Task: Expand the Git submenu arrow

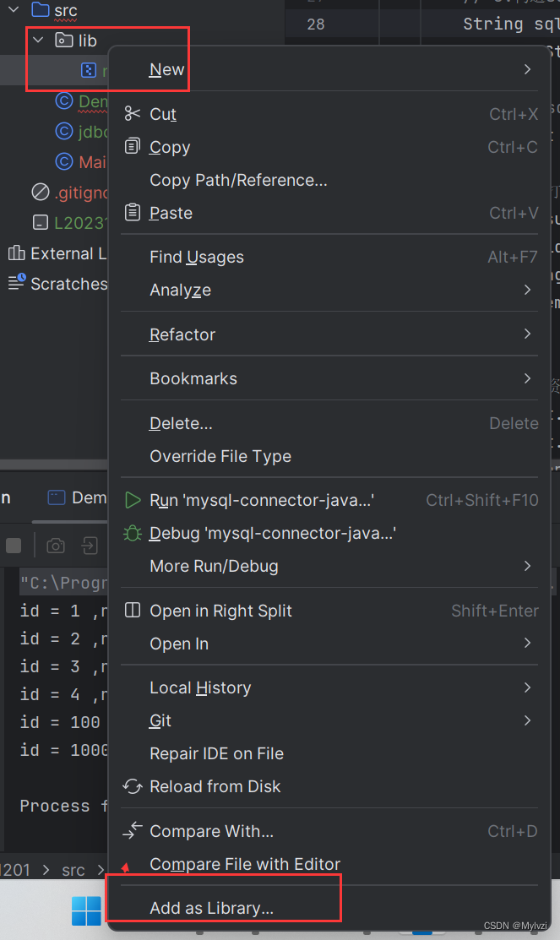Action: pos(527,720)
